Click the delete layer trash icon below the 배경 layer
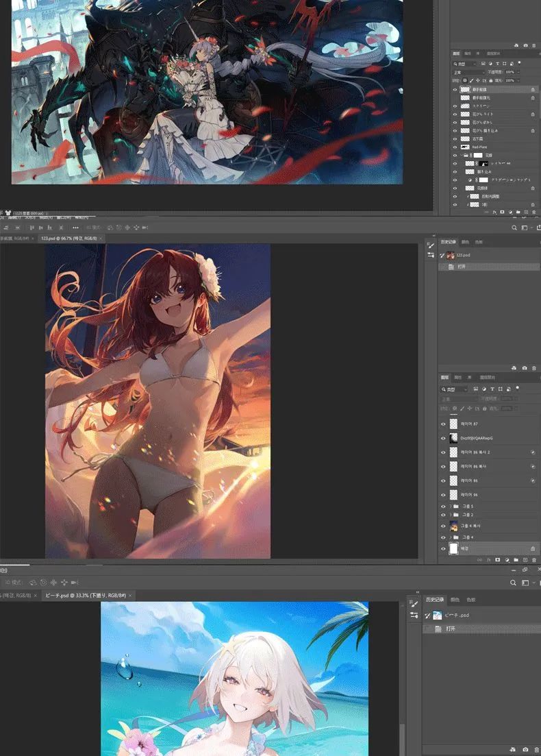 534,560
